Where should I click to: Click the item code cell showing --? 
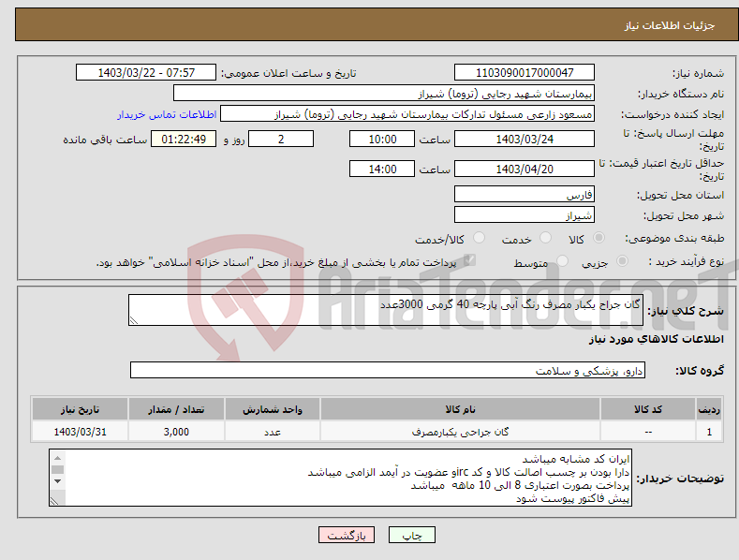tap(648, 432)
